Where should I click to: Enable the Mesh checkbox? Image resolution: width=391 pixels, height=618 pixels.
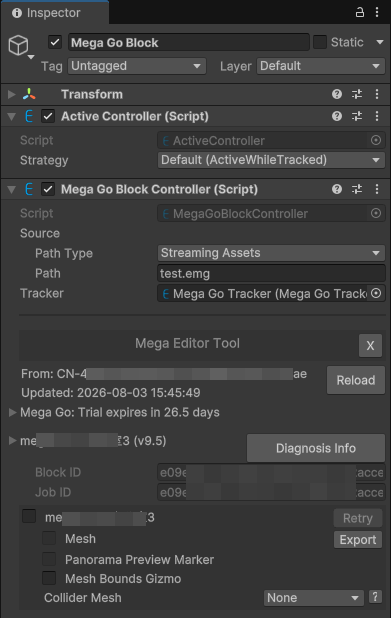coord(49,538)
